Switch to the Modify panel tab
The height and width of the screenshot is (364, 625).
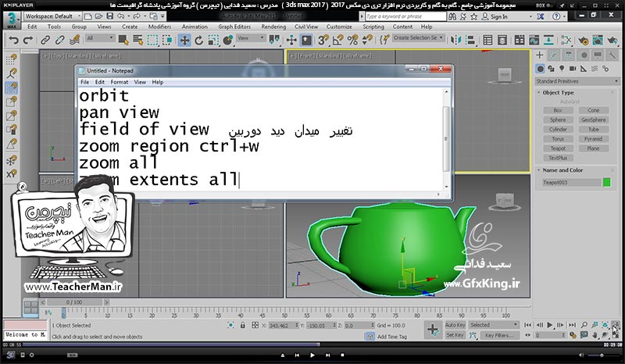(x=554, y=55)
